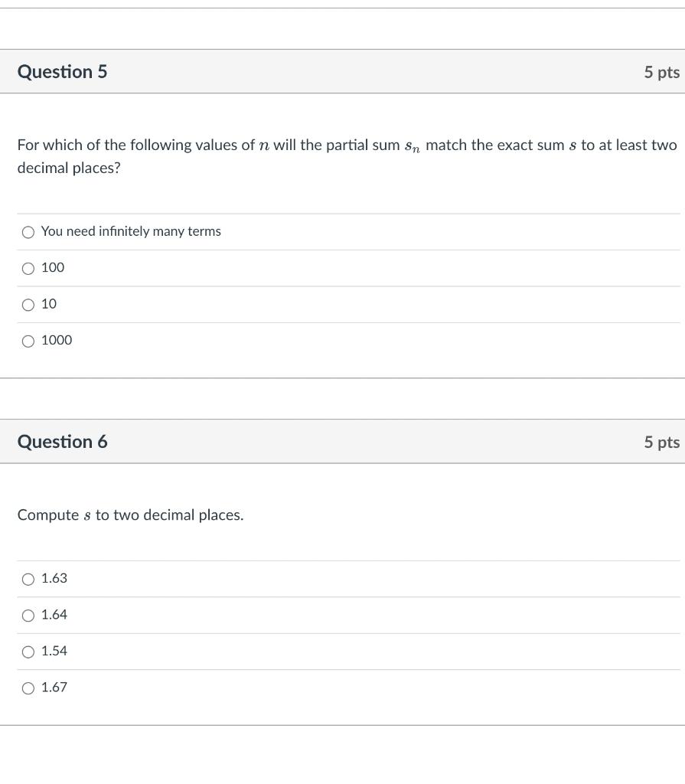
Task: Click the text '10' in Question 5
Action: [49, 304]
